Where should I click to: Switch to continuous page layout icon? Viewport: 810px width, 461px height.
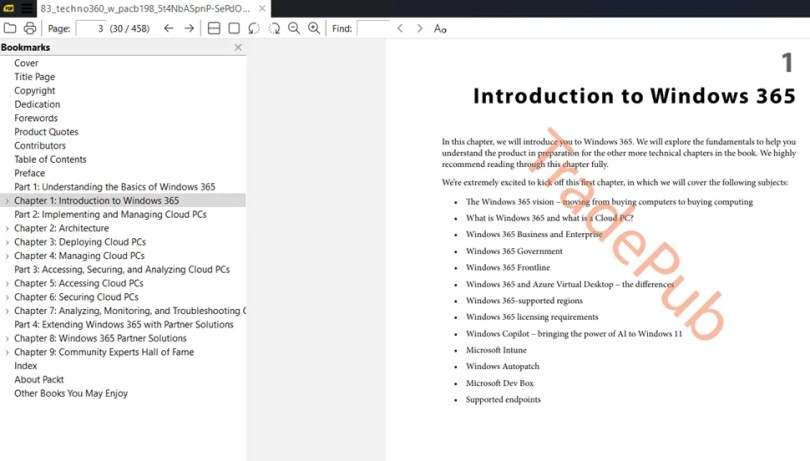(x=214, y=28)
